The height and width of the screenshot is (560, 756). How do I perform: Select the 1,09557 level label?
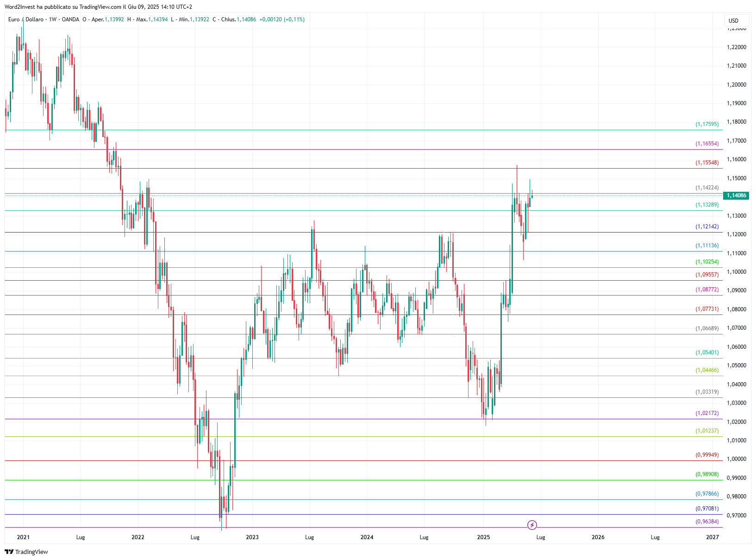tap(707, 275)
